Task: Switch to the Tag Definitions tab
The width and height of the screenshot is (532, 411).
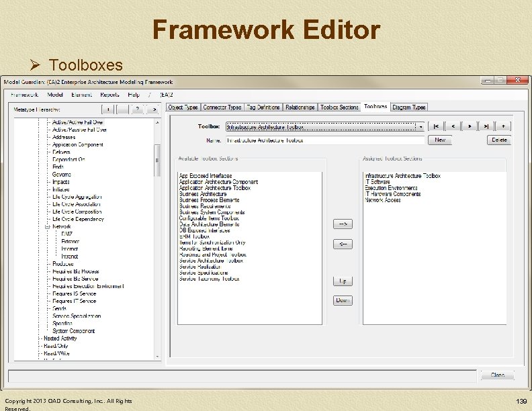Action: [263, 107]
